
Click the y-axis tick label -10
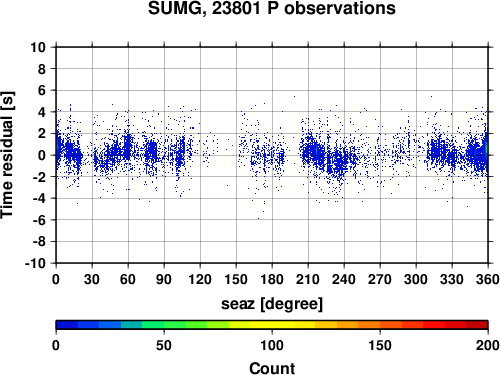35,263
